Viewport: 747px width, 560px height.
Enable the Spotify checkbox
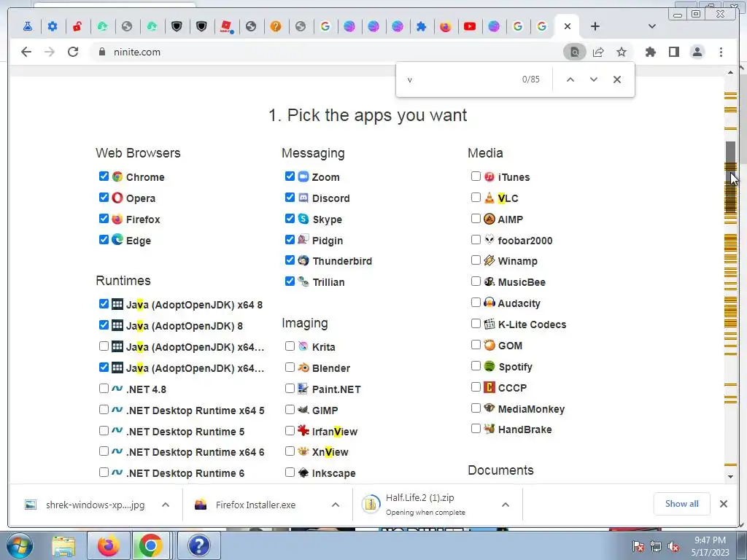[476, 366]
